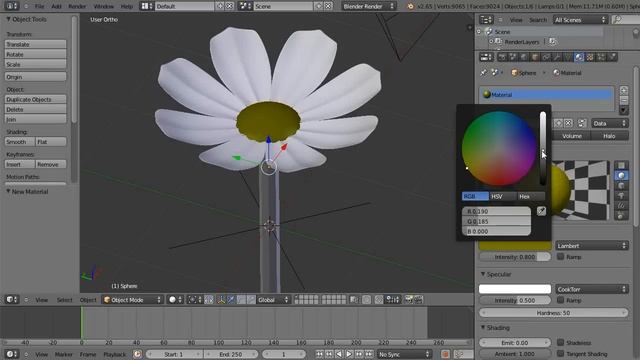
Task: Open the Global transform orientation dropdown
Action: [x=273, y=300]
